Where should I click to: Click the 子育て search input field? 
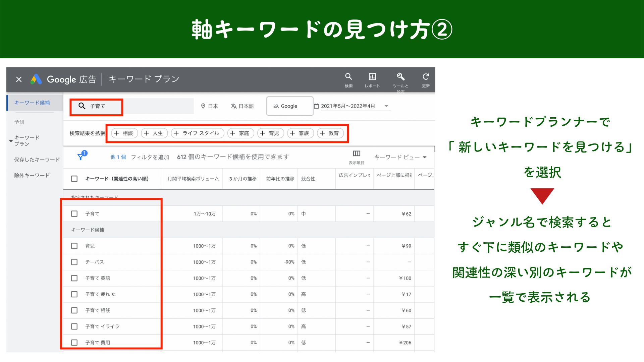[101, 106]
